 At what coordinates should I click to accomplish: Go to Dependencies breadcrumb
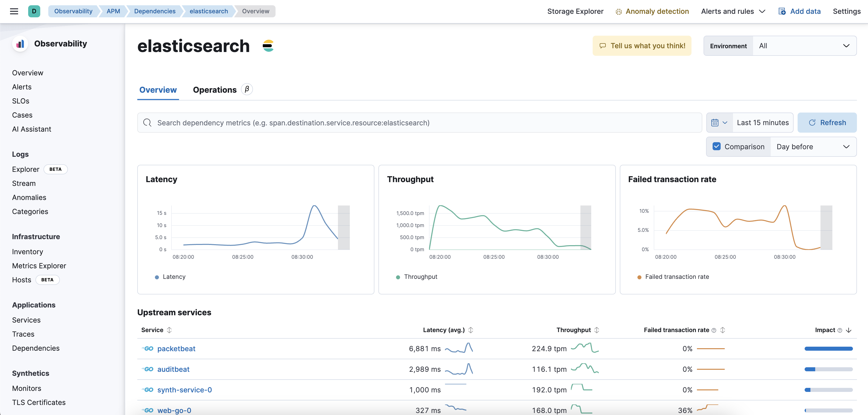coord(155,11)
